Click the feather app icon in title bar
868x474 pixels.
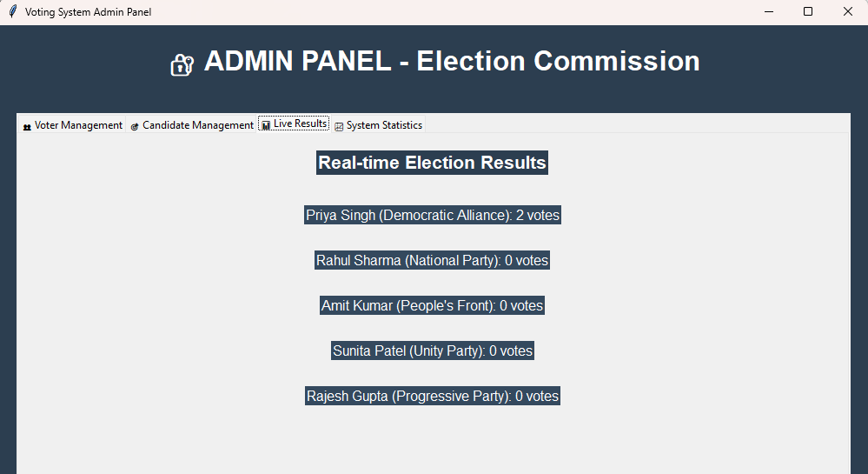pyautogui.click(x=12, y=12)
